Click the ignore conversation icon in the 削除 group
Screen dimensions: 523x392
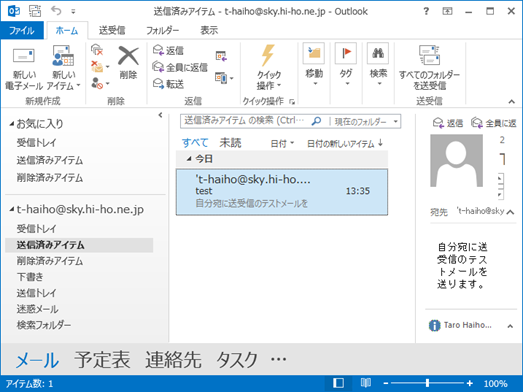[97, 50]
